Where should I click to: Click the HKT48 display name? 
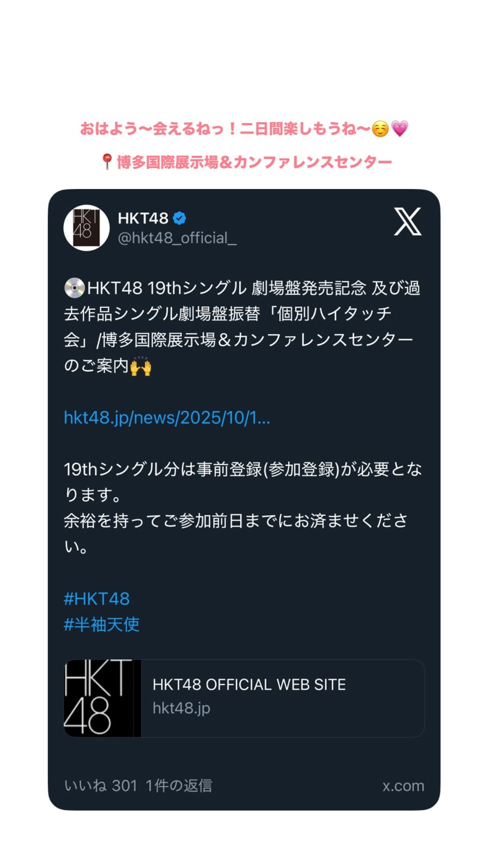[x=143, y=218]
